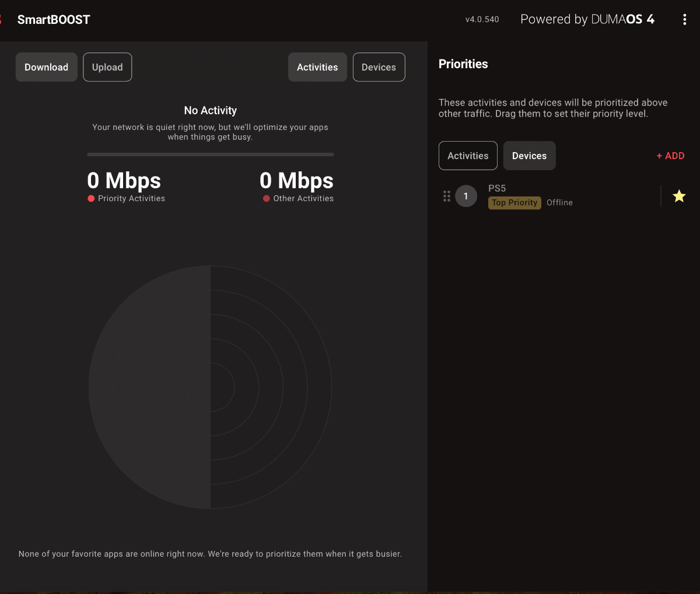The width and height of the screenshot is (700, 594).
Task: Select the PS5 device name
Action: point(497,188)
